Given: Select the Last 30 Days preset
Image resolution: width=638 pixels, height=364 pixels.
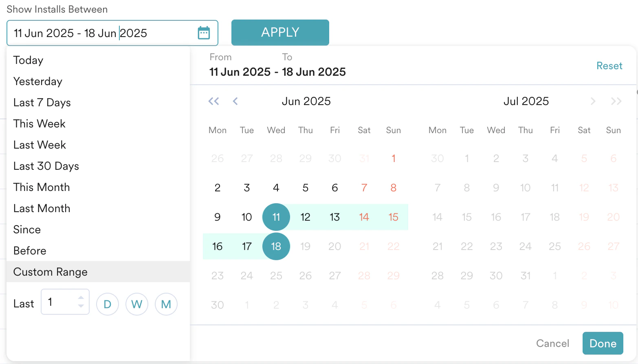Looking at the screenshot, I should tap(46, 166).
